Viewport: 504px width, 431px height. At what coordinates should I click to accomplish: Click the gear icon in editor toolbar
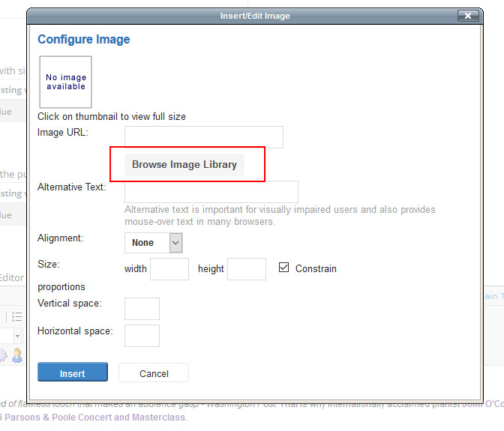pos(4,355)
